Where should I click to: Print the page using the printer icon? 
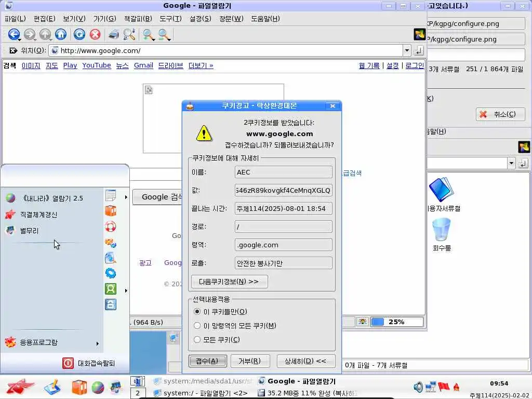click(x=114, y=34)
